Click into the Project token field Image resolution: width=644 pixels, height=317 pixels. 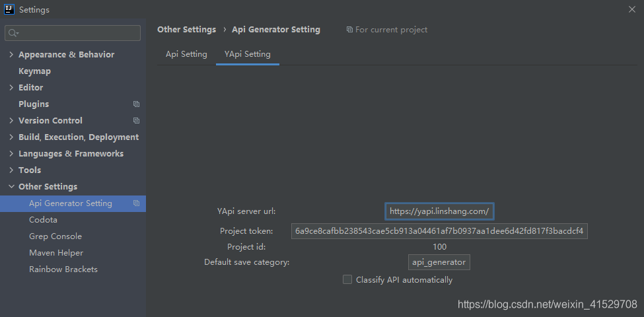(x=439, y=230)
